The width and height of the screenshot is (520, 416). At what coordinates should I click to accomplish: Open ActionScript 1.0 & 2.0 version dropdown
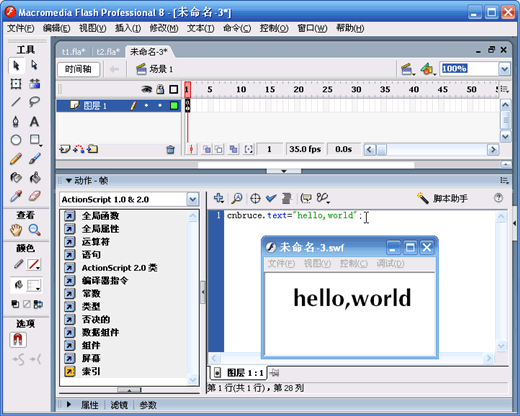pyautogui.click(x=193, y=200)
